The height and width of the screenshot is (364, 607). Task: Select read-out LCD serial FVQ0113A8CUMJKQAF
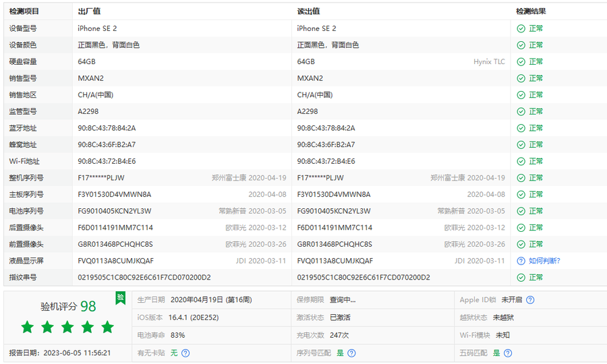(x=335, y=261)
